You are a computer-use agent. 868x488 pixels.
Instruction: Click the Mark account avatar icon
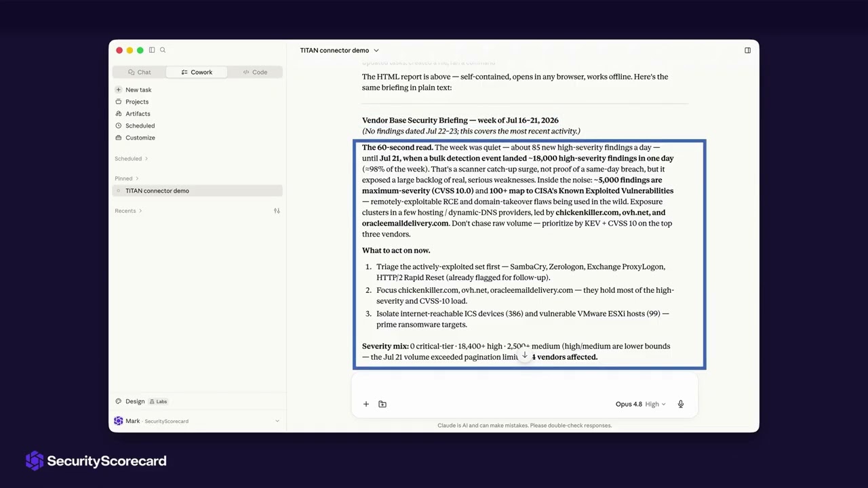[x=119, y=421]
